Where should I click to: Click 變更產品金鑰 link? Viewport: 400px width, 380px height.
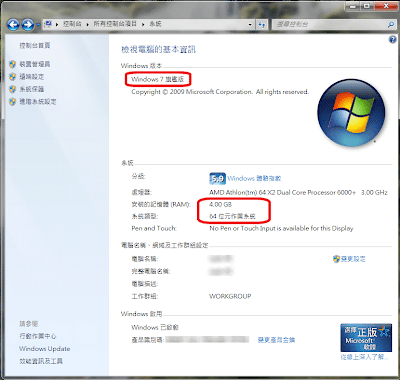coord(276,340)
